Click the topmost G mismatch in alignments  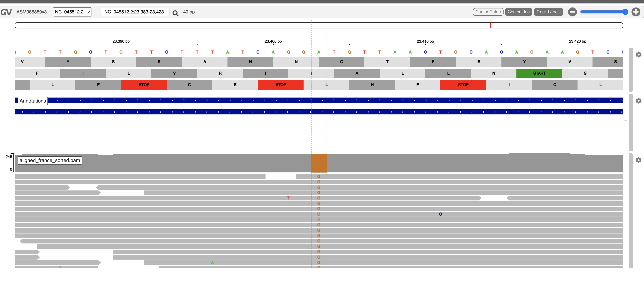point(319,176)
